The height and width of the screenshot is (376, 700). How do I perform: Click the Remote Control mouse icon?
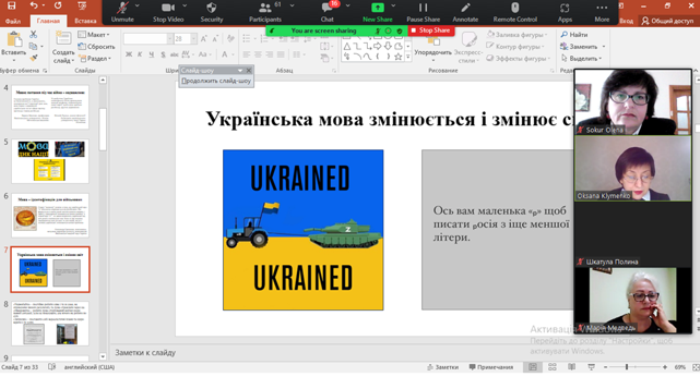[515, 8]
